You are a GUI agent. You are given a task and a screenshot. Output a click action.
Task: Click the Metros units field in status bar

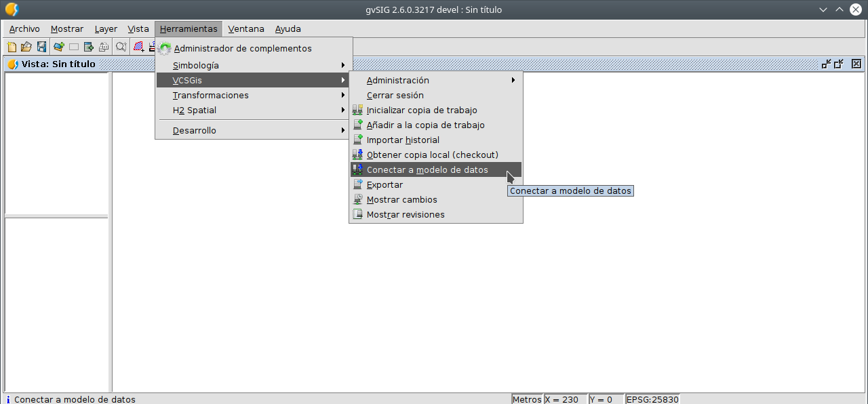[x=528, y=399]
